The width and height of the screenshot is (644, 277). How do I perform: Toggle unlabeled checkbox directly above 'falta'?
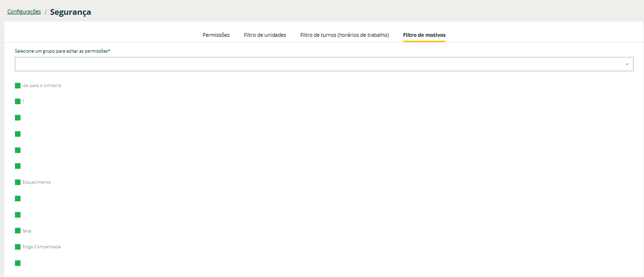(x=18, y=215)
